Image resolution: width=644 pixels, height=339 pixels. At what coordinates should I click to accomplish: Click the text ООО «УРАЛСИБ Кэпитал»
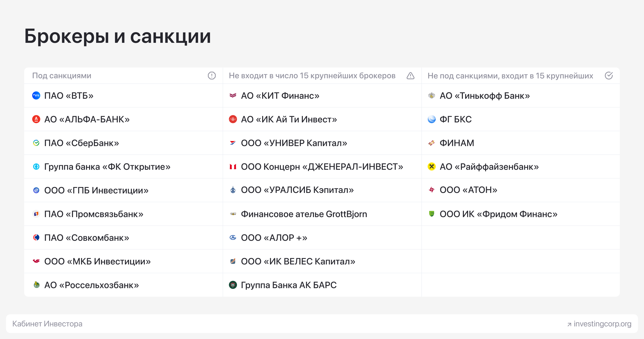297,190
